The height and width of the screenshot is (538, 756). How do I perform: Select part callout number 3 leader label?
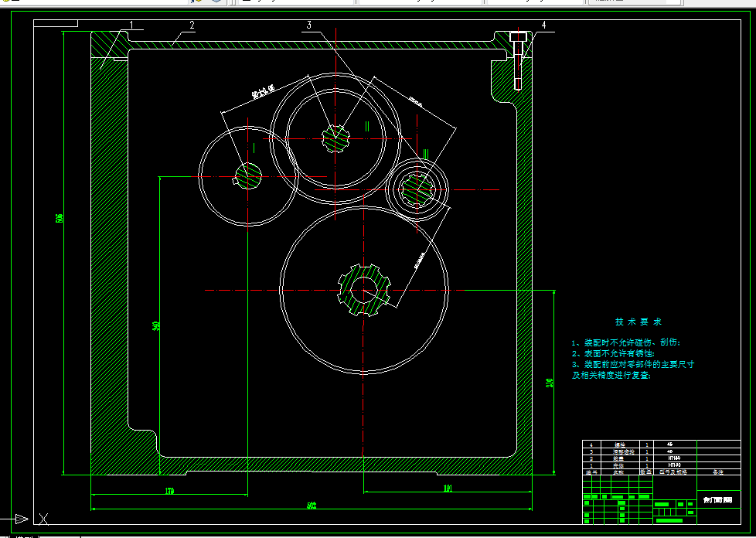tap(308, 25)
